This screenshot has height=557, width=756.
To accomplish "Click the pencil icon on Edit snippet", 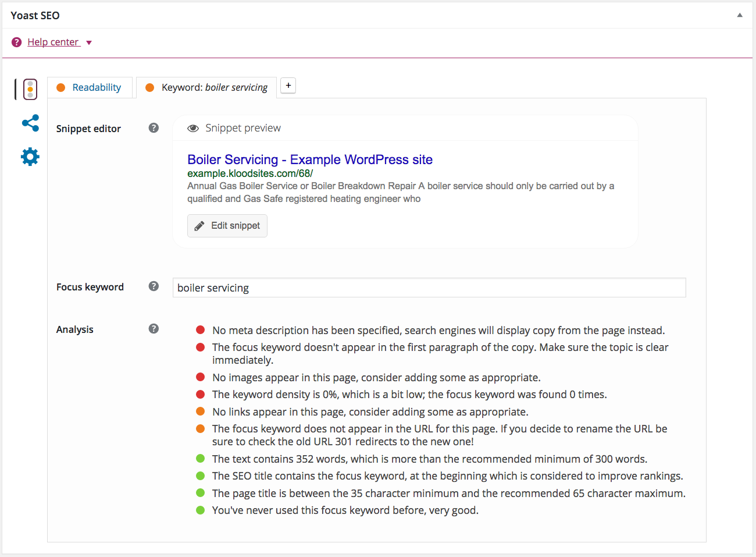I will [x=199, y=226].
